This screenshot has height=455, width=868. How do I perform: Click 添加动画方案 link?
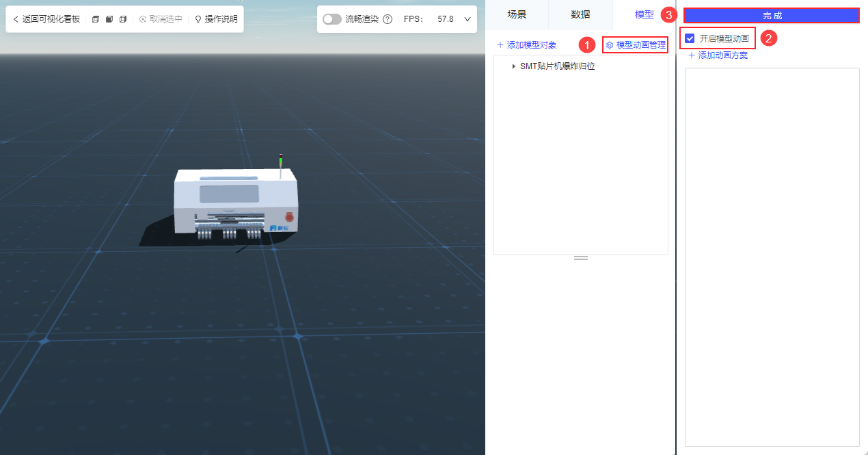718,55
